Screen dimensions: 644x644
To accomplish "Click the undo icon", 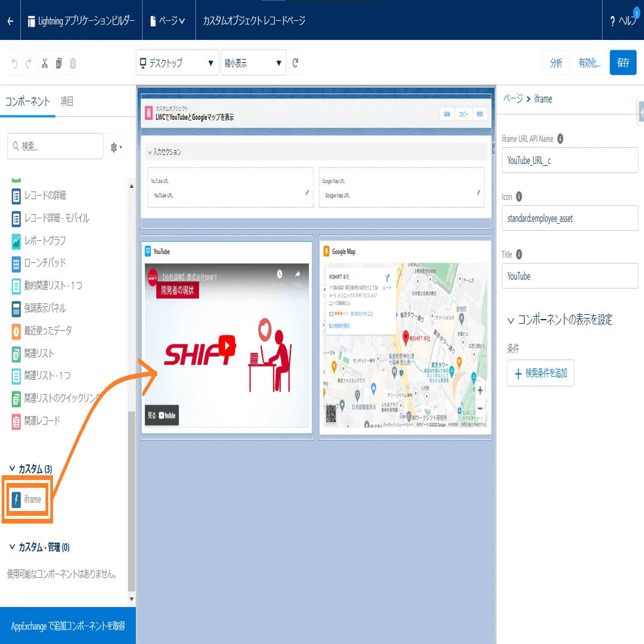I will click(15, 63).
